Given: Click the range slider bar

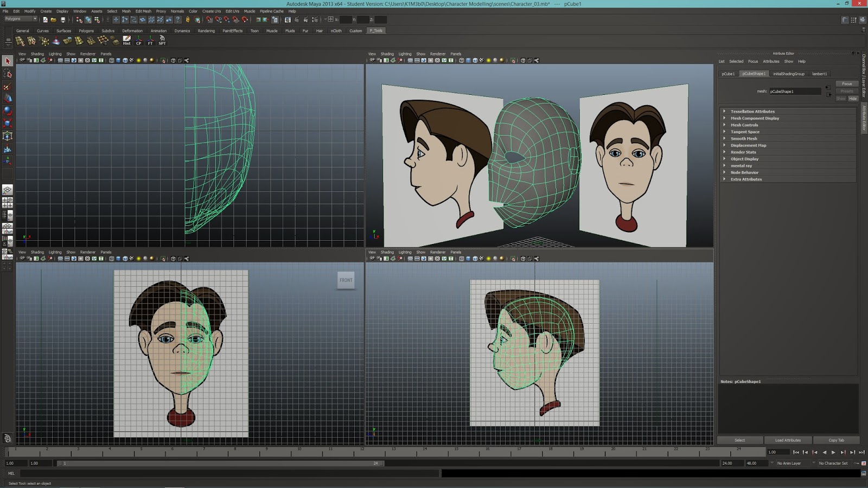Looking at the screenshot, I should (x=219, y=463).
